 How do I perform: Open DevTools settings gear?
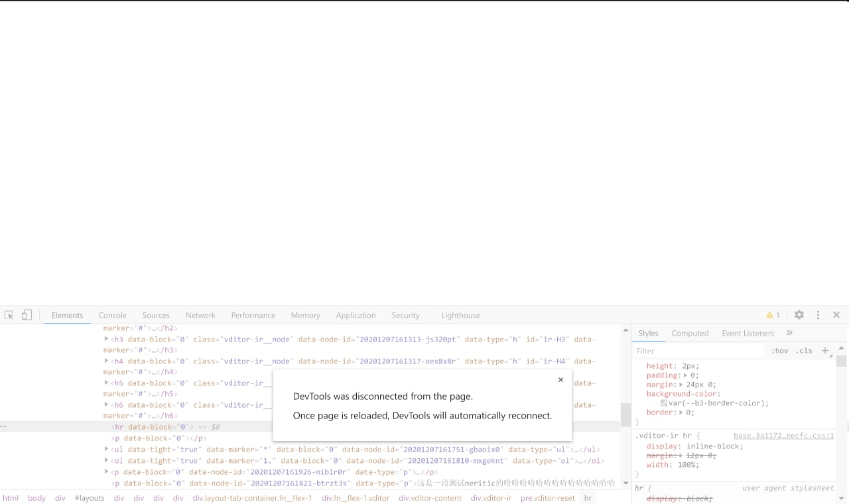[x=799, y=314]
